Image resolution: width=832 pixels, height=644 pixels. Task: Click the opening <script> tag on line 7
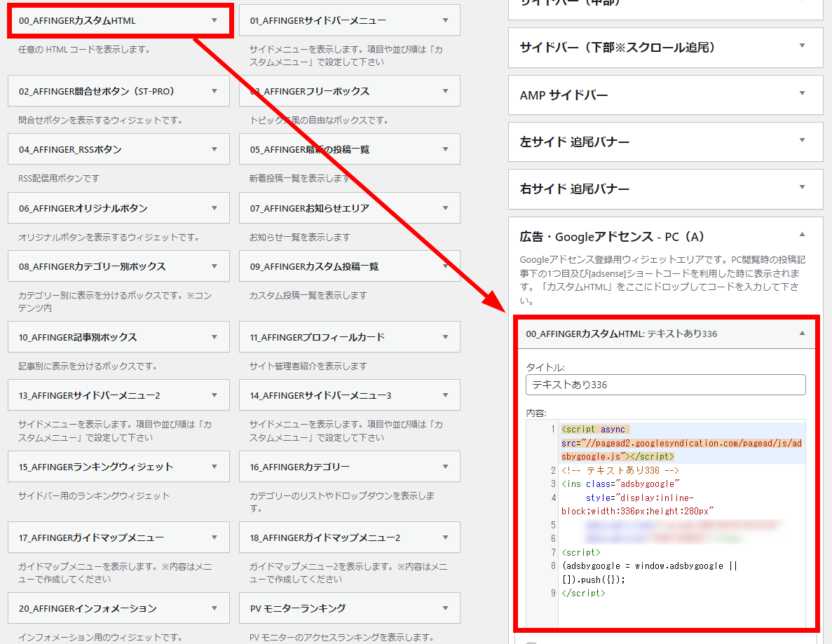tap(581, 552)
